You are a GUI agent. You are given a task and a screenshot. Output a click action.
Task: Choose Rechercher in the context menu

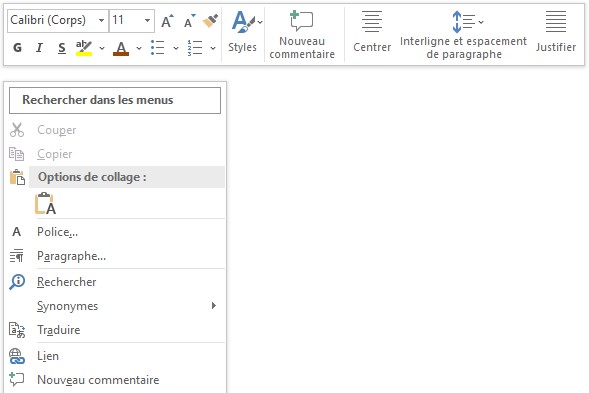point(115,282)
